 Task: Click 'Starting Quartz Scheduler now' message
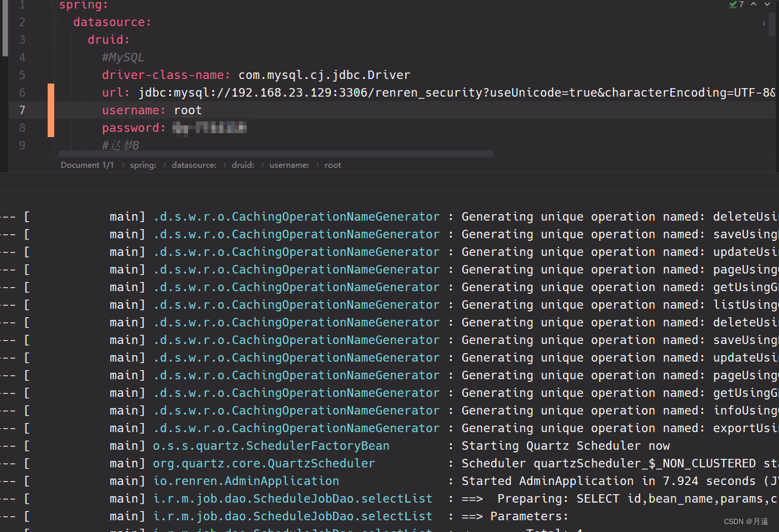coord(566,446)
